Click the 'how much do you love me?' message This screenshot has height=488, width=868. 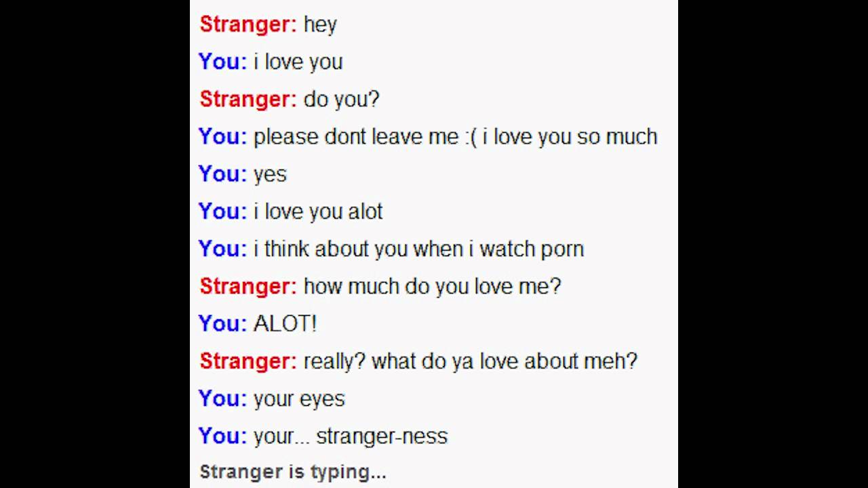[432, 287]
